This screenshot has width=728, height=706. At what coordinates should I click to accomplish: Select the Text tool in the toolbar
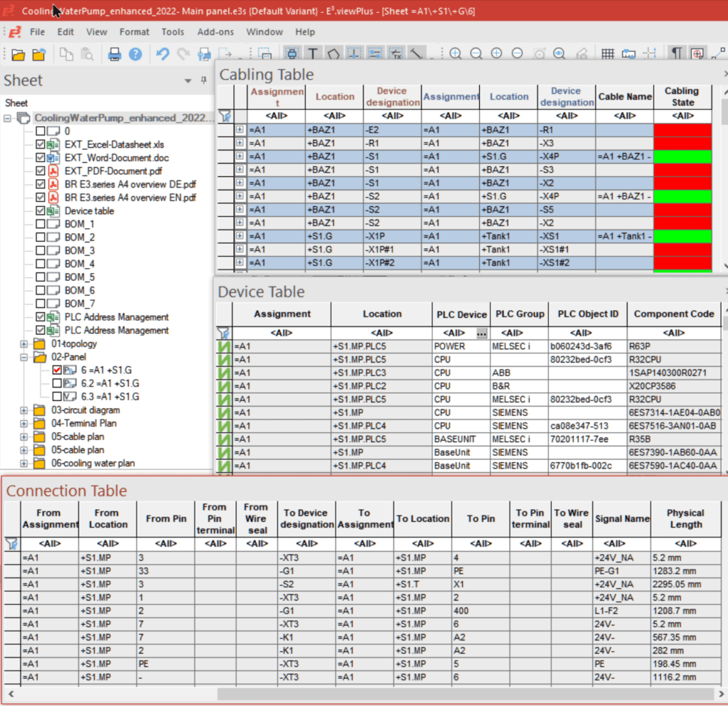(313, 53)
